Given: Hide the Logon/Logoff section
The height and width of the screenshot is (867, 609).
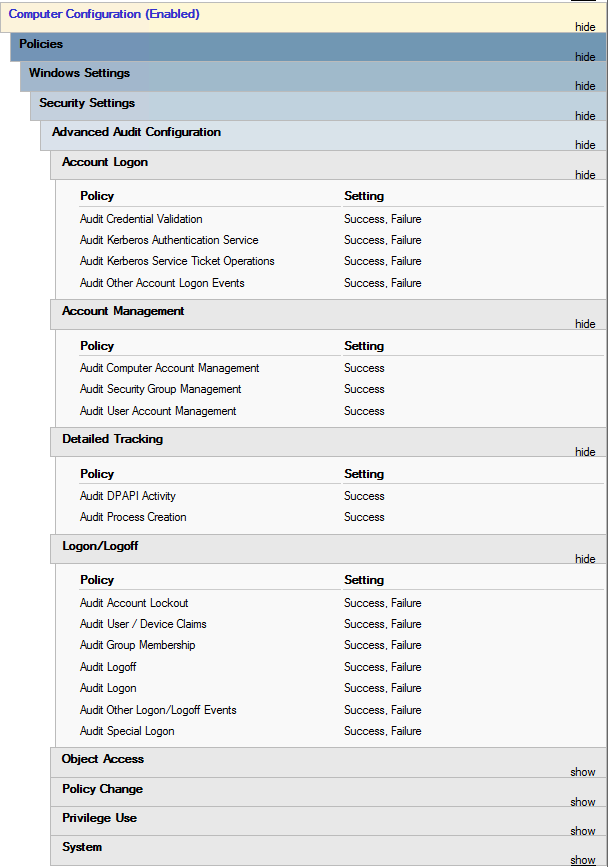Looking at the screenshot, I should click(585, 559).
